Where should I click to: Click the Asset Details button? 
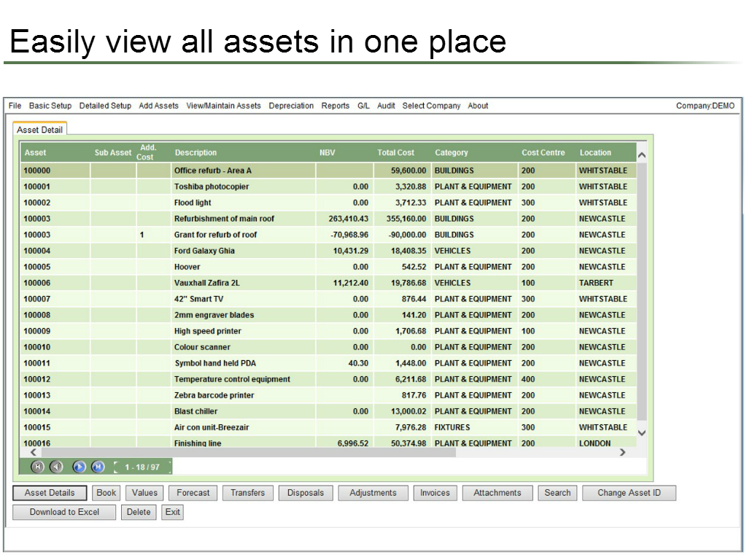click(x=49, y=492)
